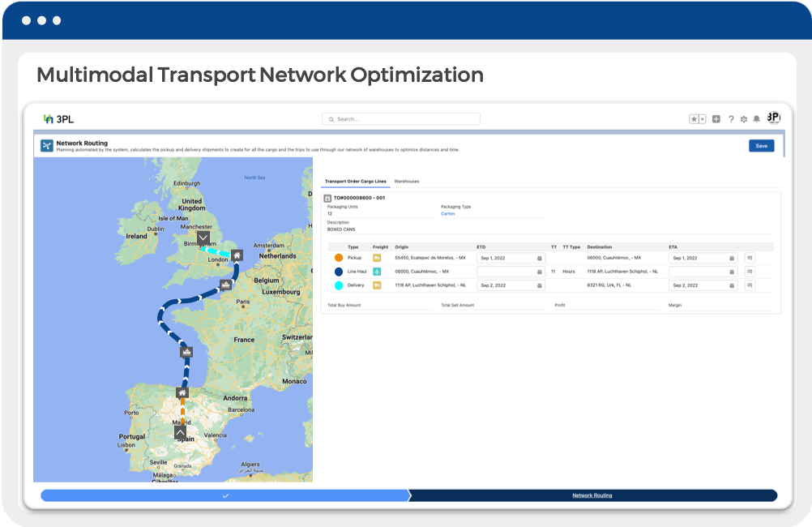
Task: Open the notifications bell icon
Action: click(757, 118)
